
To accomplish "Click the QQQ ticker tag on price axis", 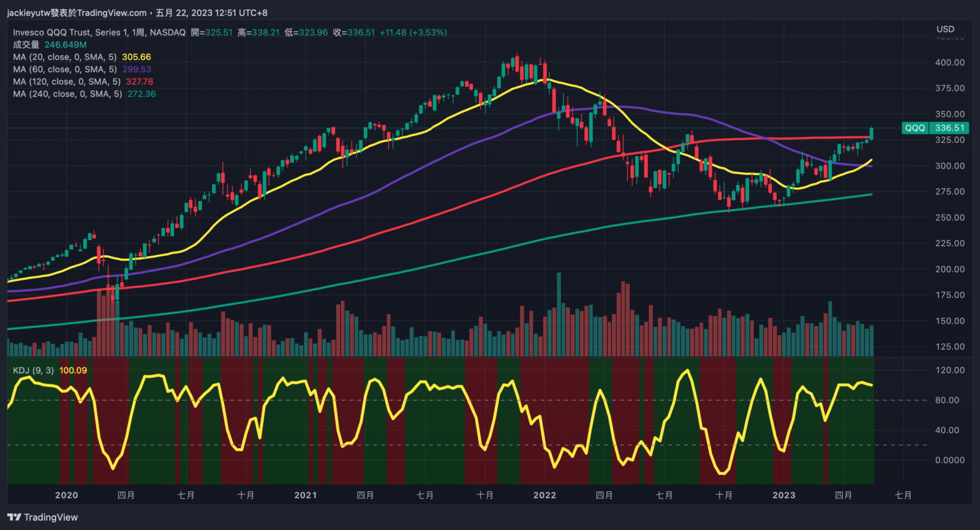I will tap(915, 128).
